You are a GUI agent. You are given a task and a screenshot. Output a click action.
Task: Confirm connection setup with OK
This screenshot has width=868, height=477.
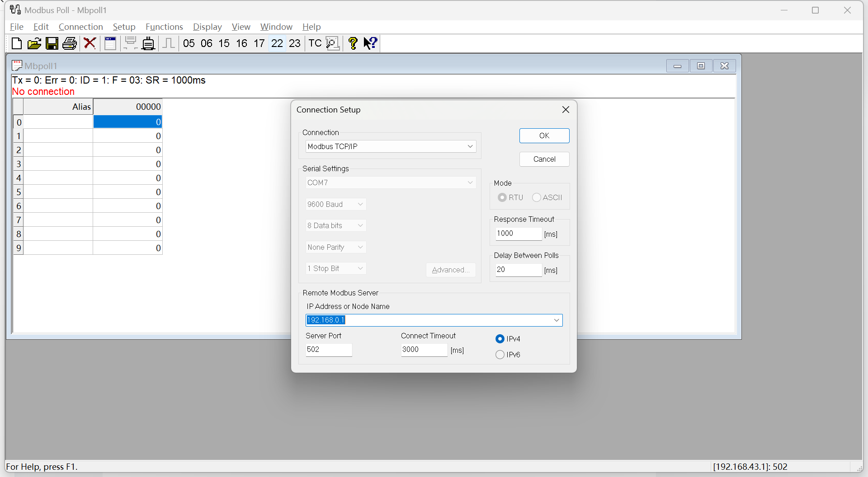[544, 136]
